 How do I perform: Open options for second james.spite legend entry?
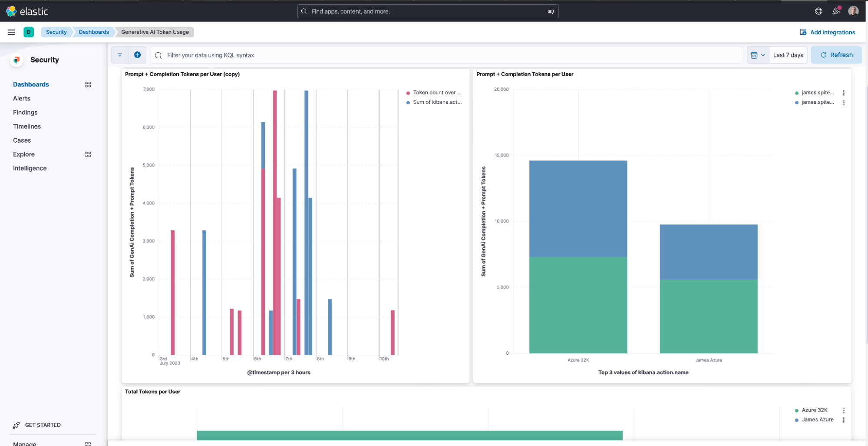[x=844, y=103]
